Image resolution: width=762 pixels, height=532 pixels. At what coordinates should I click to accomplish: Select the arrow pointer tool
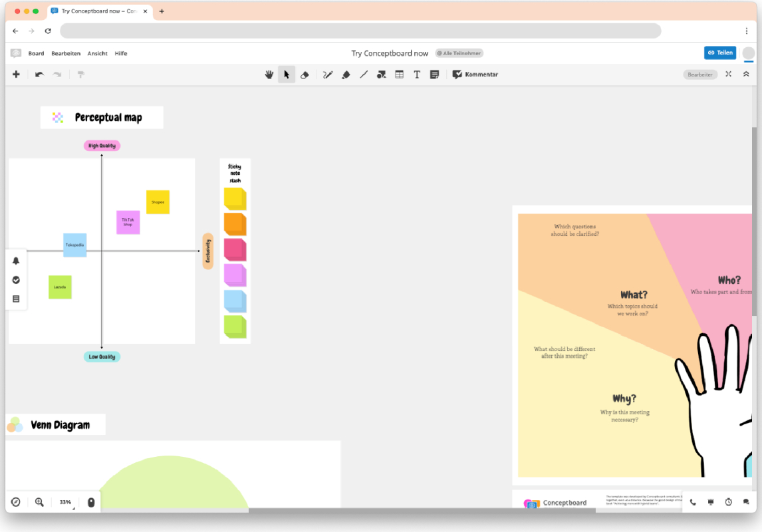[286, 74]
